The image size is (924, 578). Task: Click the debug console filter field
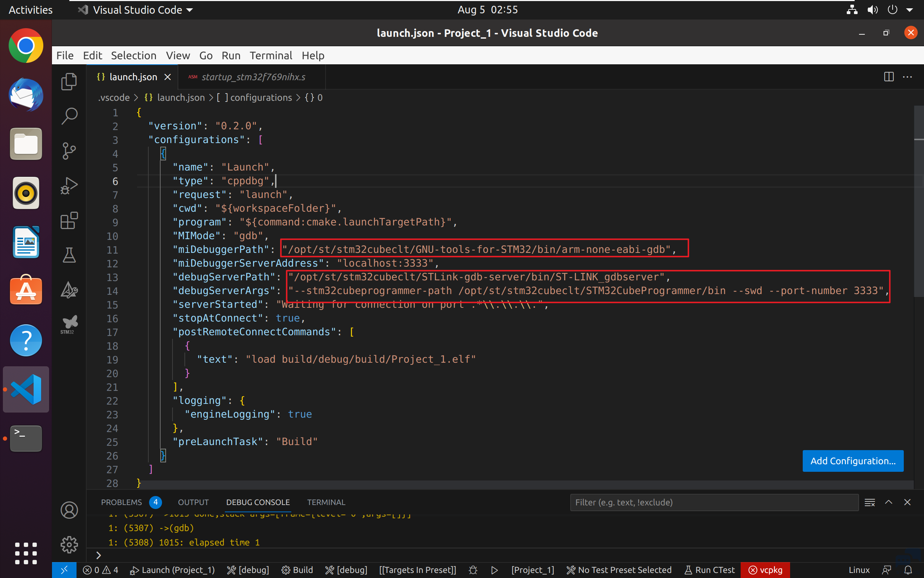714,502
